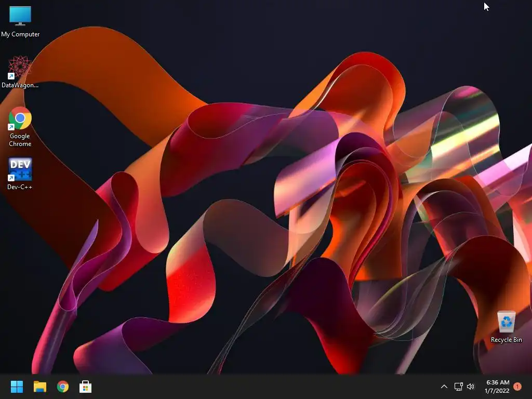Select the Dev-C++ desktop shortcut
This screenshot has width=532, height=399.
tap(20, 174)
